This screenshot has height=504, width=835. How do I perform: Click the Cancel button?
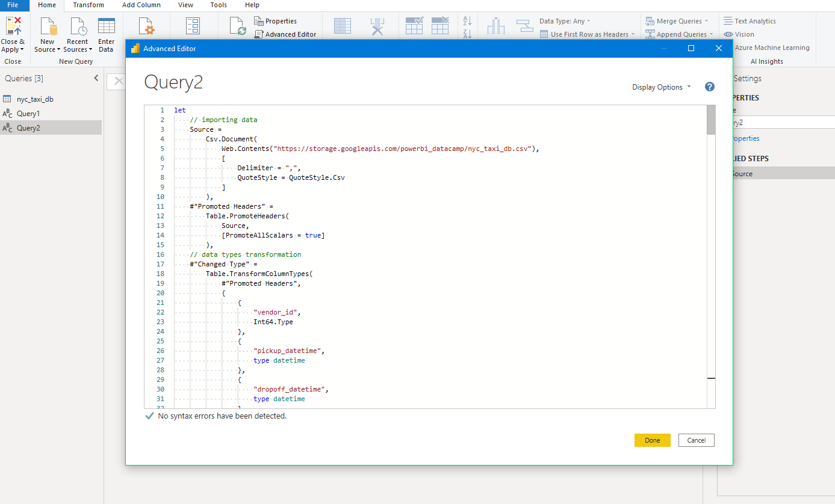pyautogui.click(x=696, y=440)
